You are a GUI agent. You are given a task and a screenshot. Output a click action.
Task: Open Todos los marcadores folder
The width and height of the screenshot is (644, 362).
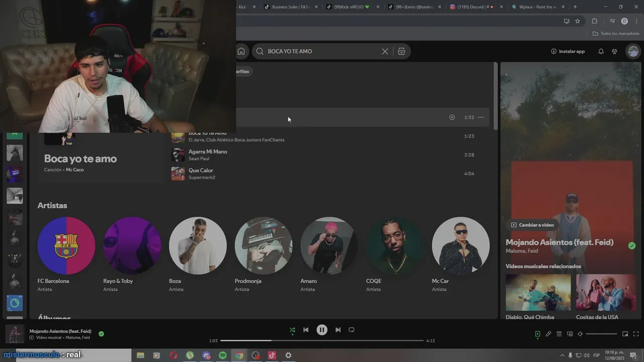[x=616, y=34]
